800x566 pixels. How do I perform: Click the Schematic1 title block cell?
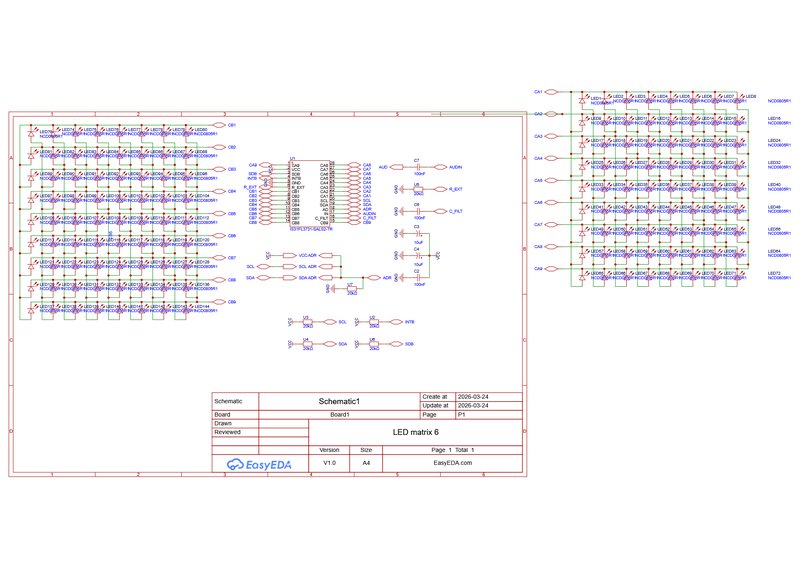click(x=339, y=401)
